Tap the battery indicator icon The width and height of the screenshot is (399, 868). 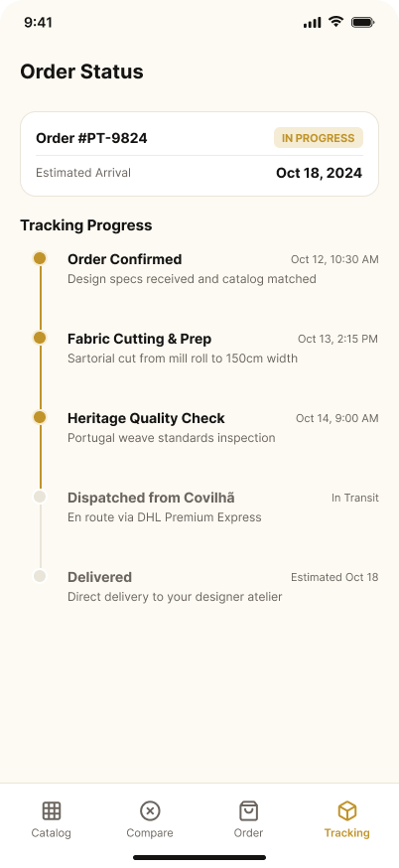[x=363, y=22]
